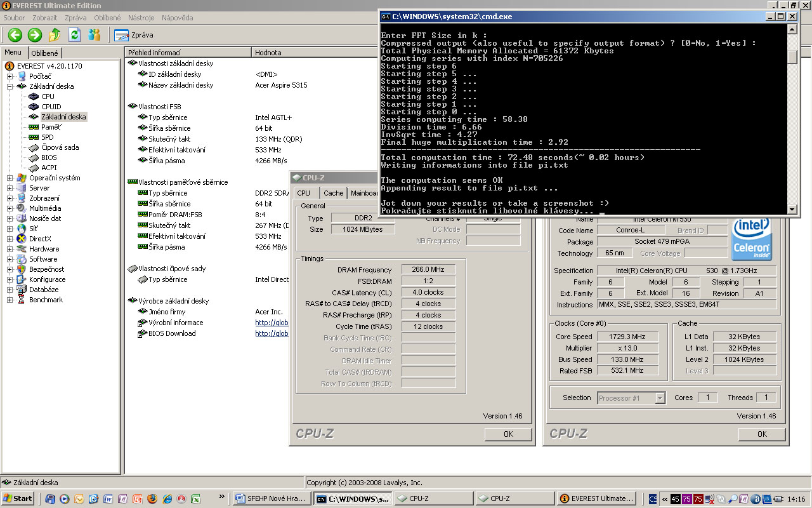The image size is (812, 508).
Task: Open the Zpráva menu
Action: 75,18
